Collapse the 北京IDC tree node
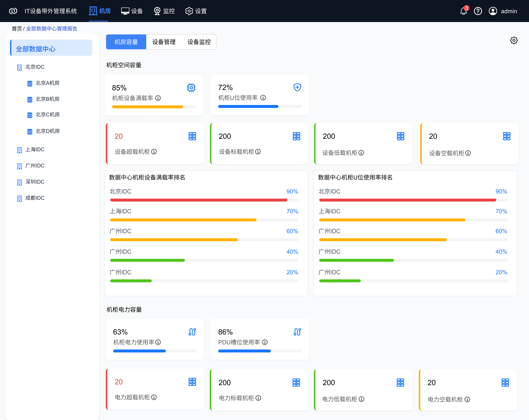Image resolution: width=529 pixels, height=420 pixels. pyautogui.click(x=31, y=67)
